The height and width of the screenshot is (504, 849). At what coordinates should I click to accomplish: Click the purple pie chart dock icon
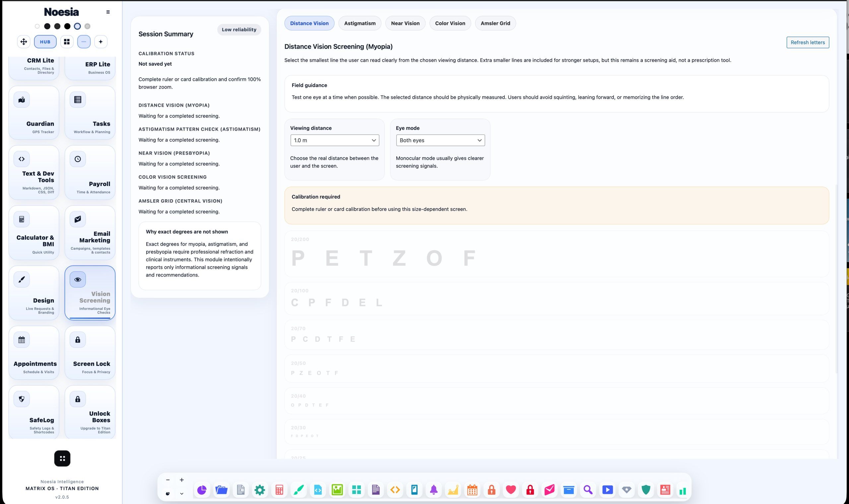(202, 490)
